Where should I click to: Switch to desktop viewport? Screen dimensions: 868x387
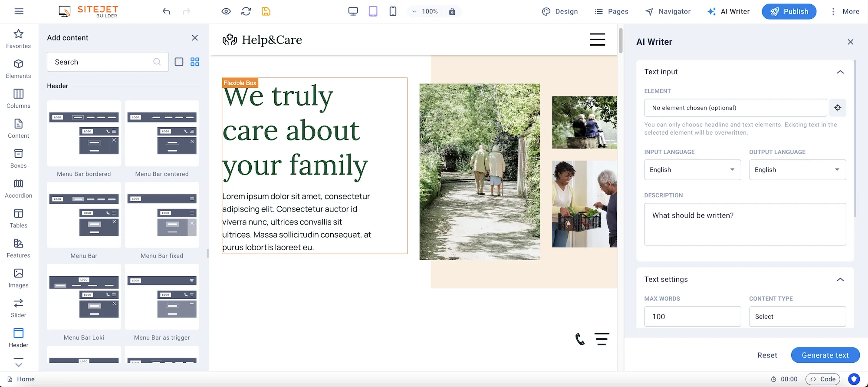click(x=353, y=11)
